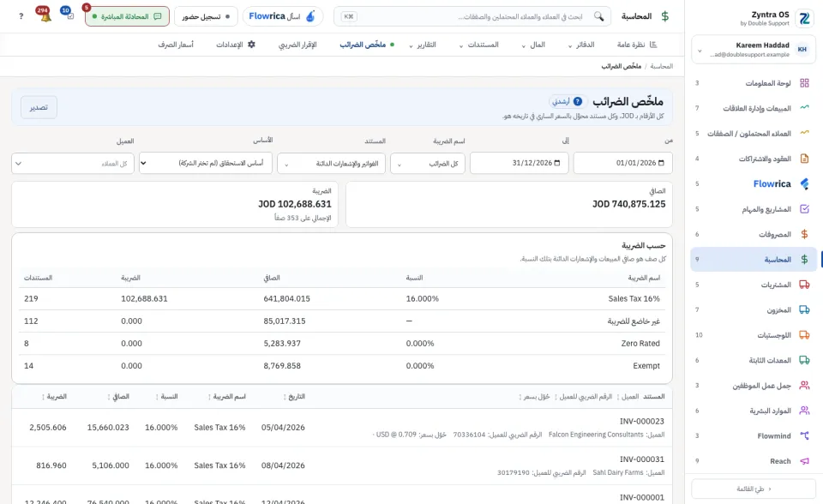This screenshot has height=504, width=823.
Task: Open calendar picker in To date field
Action: click(x=557, y=163)
